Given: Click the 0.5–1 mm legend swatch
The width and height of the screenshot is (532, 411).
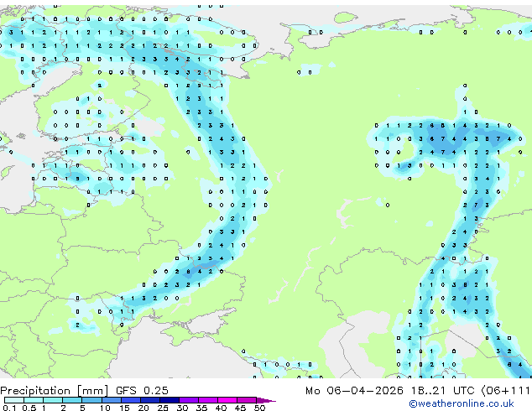Looking at the screenshot, I should pyautogui.click(x=34, y=400).
